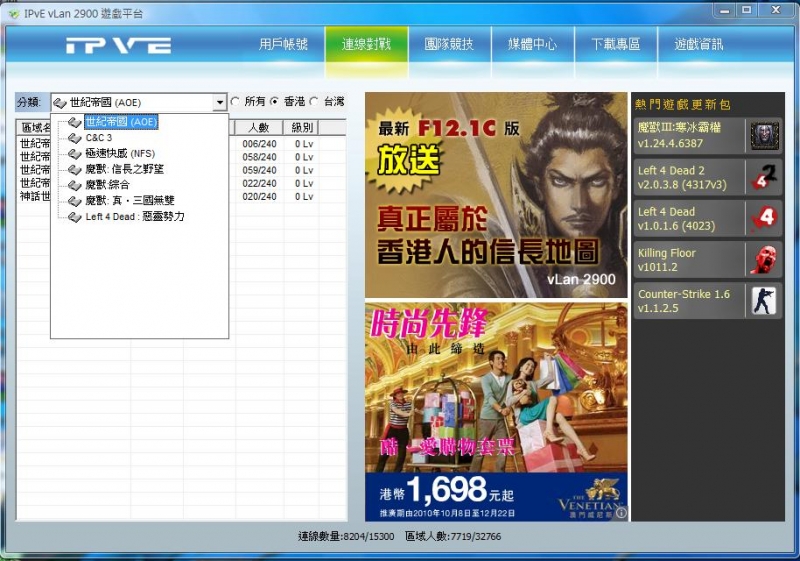The height and width of the screenshot is (561, 800).
Task: Open the Killing Floor v1011.2 update
Action: 708,260
